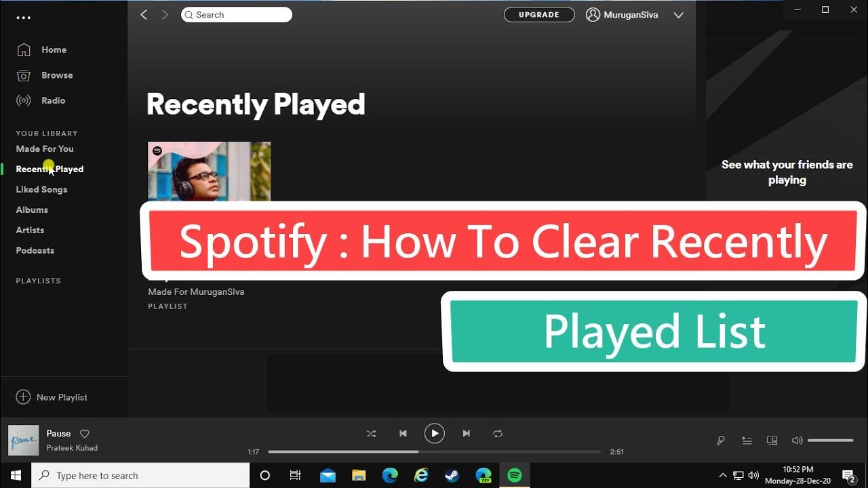Open the play queue
Viewport: 868px width, 488px height.
click(x=747, y=441)
